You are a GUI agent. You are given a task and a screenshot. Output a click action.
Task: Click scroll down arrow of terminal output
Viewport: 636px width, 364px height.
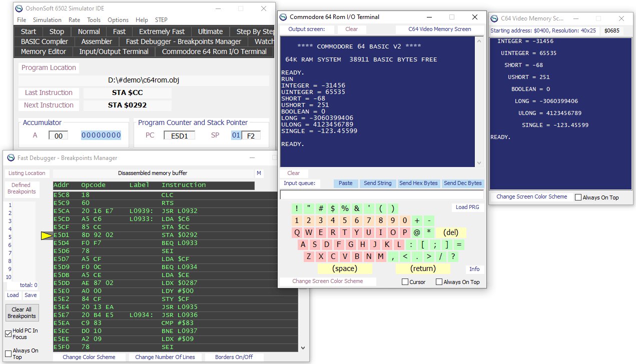[x=479, y=163]
